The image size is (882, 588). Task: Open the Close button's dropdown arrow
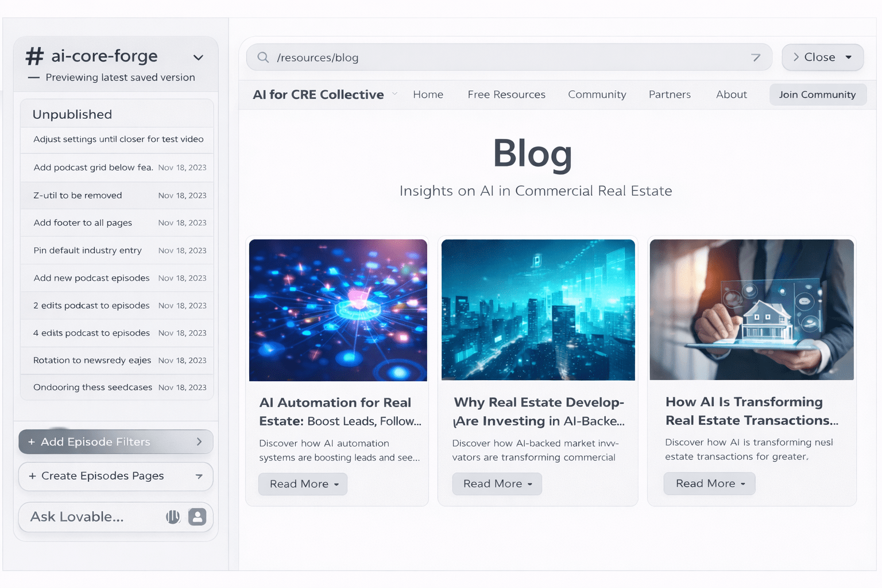[x=849, y=57]
